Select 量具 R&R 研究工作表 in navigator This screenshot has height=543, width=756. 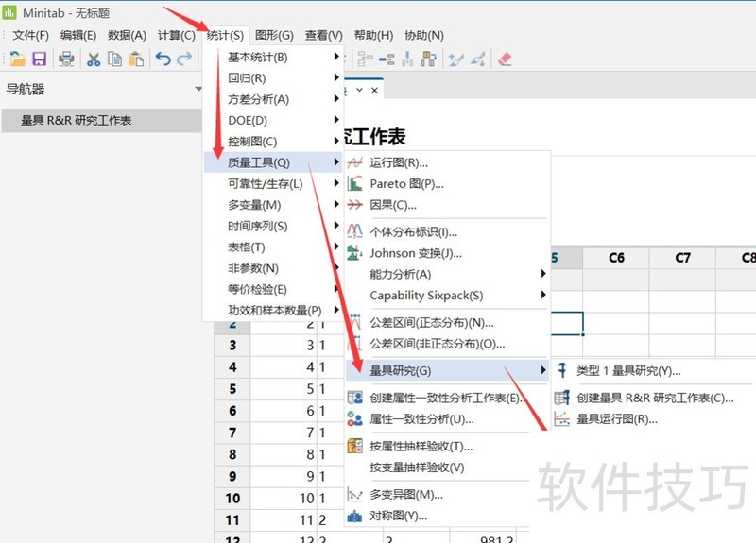pos(76,120)
